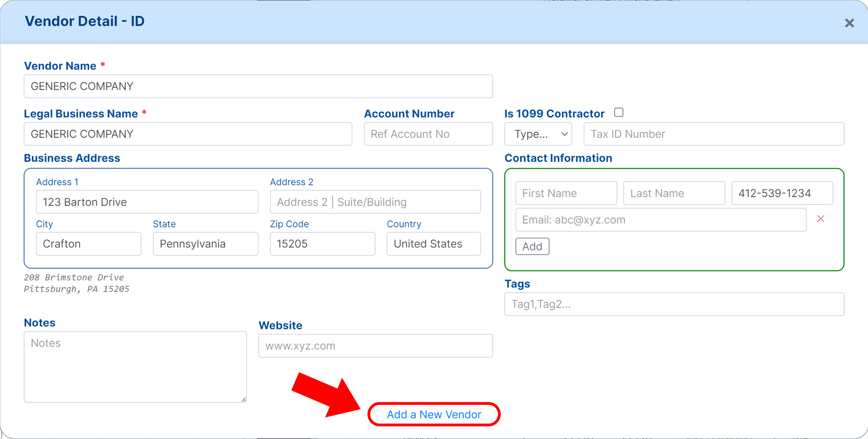Viewport: 868px width, 439px height.
Task: Edit Address 1 field with 123 Barton Drive
Action: pos(147,202)
